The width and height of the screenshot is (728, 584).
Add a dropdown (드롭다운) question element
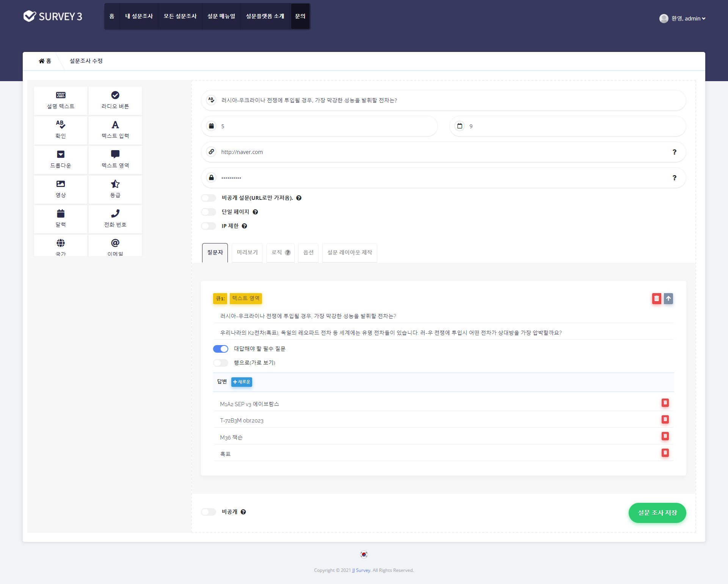(61, 159)
